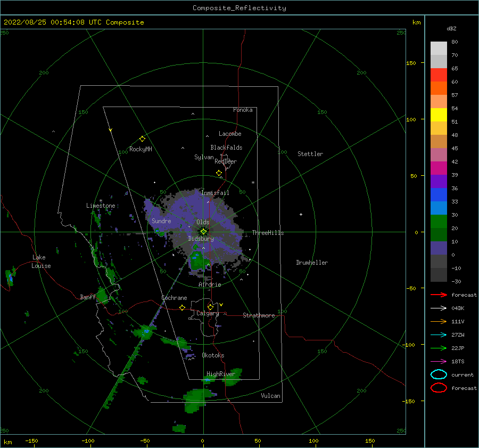Select the cyan 27ZW arrow icon

point(439,335)
